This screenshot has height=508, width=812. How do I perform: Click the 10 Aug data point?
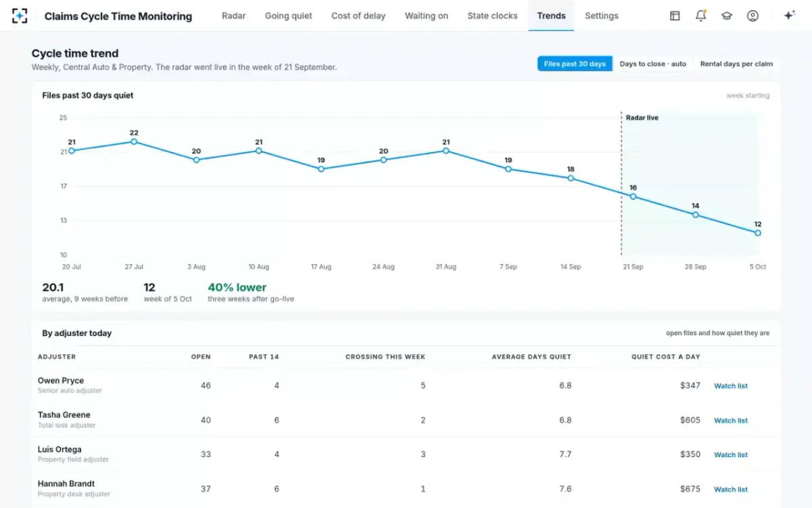point(258,150)
